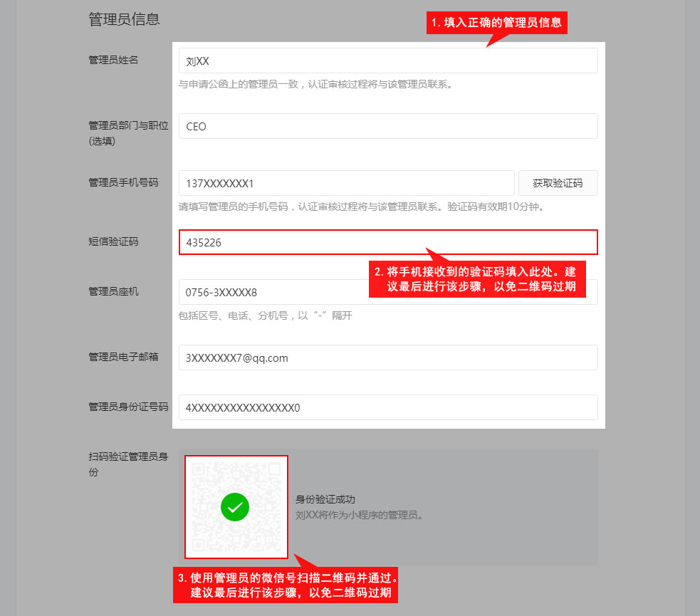Focus the landline field 0756-3XXXXX8
Viewport: 700px width, 616px height.
(x=273, y=292)
